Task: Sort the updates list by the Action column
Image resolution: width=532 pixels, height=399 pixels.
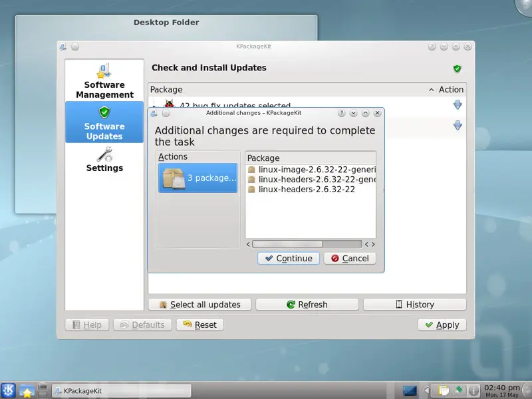Action: pos(451,90)
